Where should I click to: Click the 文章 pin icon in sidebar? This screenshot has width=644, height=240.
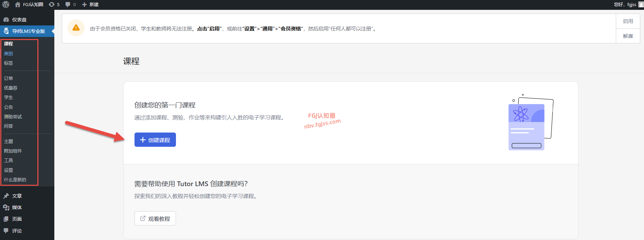(x=6, y=196)
